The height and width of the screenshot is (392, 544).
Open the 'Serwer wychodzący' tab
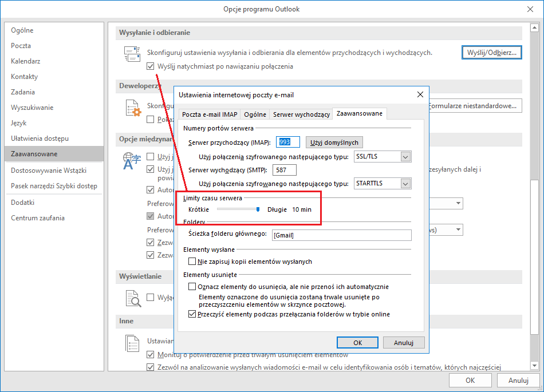tap(301, 114)
